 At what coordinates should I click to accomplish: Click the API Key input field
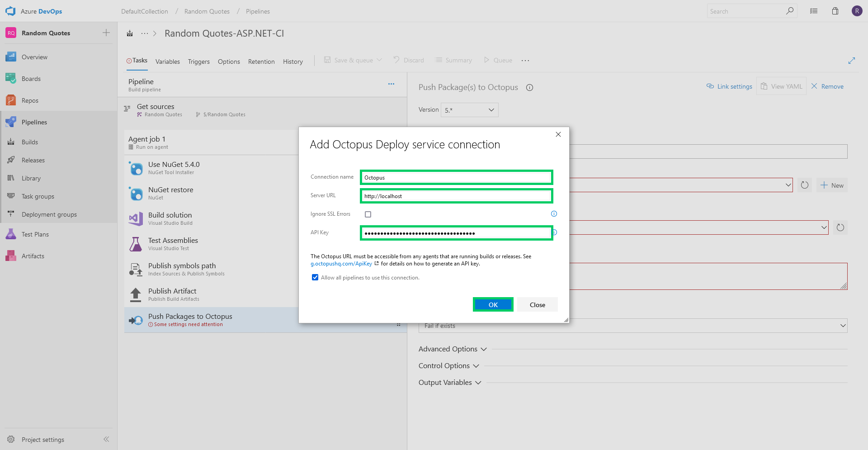click(x=457, y=233)
